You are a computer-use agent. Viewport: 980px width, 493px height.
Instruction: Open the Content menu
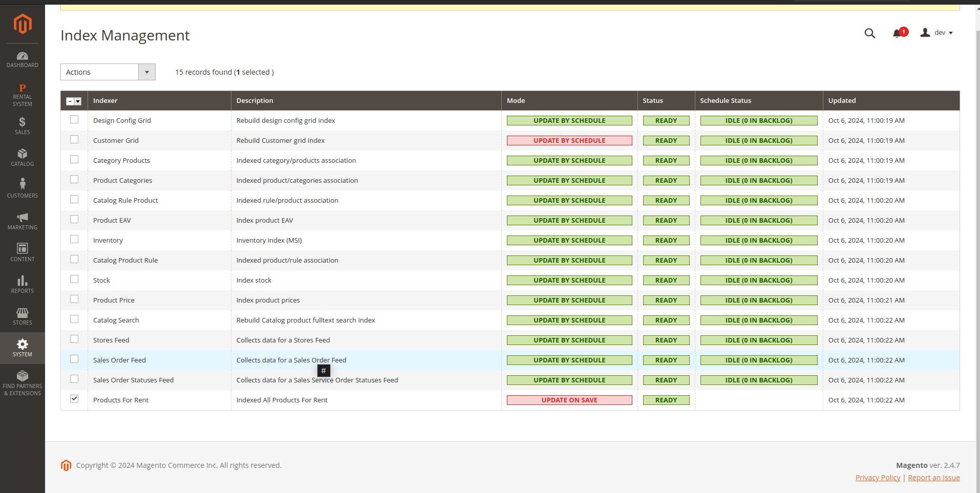tap(23, 253)
